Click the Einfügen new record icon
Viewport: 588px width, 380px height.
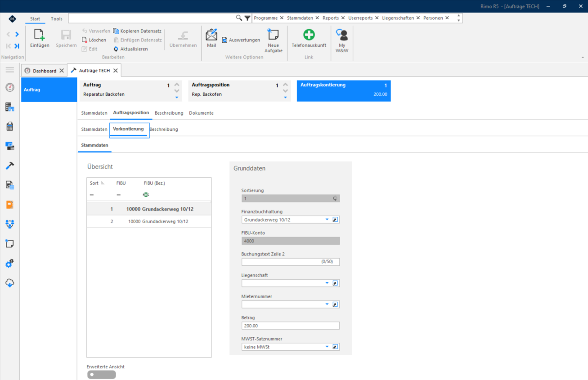point(40,35)
